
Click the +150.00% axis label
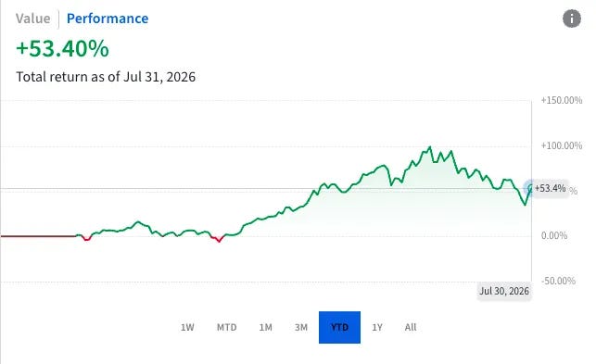tap(562, 100)
